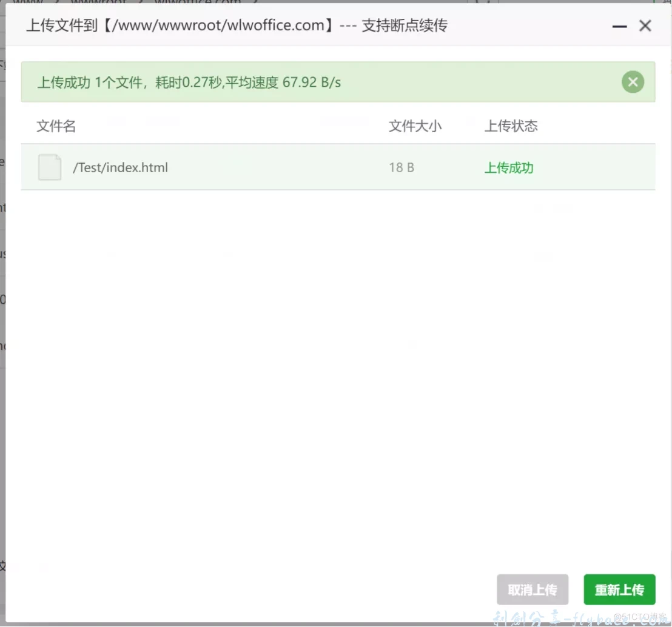Click the 文件大小 column header
The height and width of the screenshot is (627, 672).
[415, 126]
